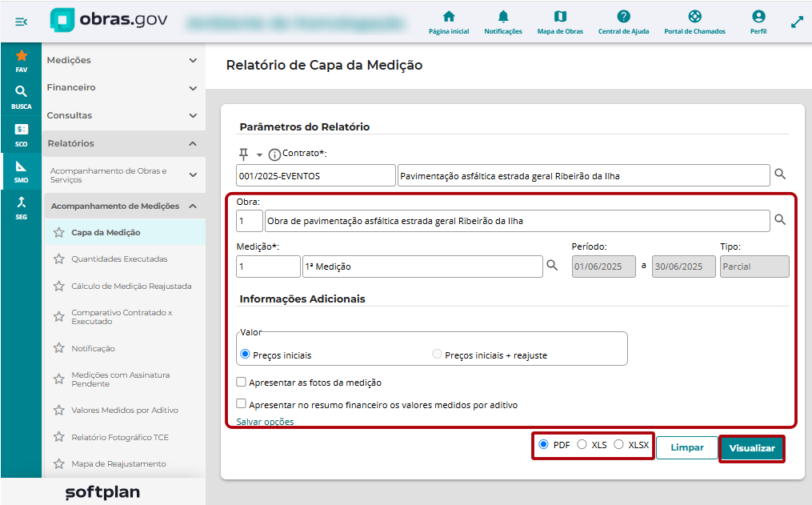The image size is (812, 505).
Task: Open Relatório Fotográfico TCE report
Action: point(120,437)
